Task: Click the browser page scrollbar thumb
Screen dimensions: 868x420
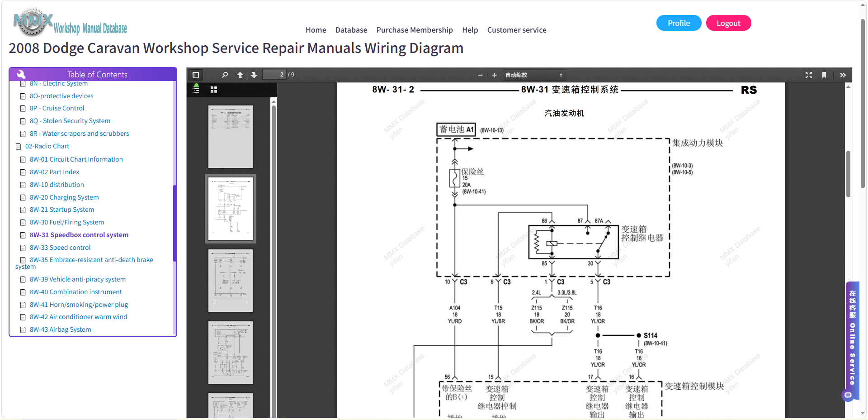Action: [863, 103]
